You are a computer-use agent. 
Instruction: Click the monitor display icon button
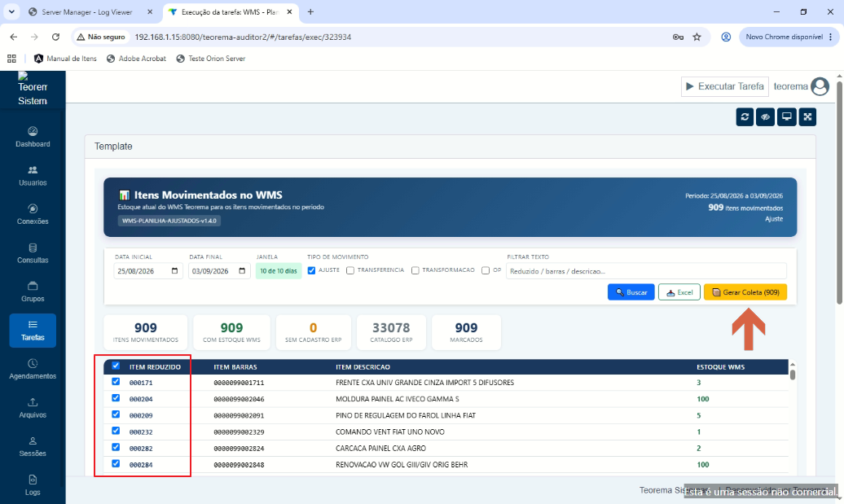point(786,116)
